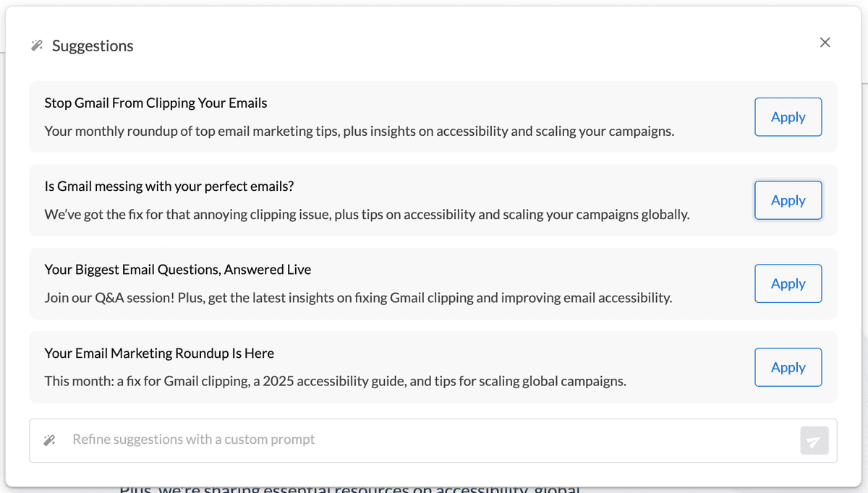Apply the 'Is Gmail messing with your perfect emails?' suggestion
This screenshot has width=868, height=493.
pyautogui.click(x=788, y=200)
